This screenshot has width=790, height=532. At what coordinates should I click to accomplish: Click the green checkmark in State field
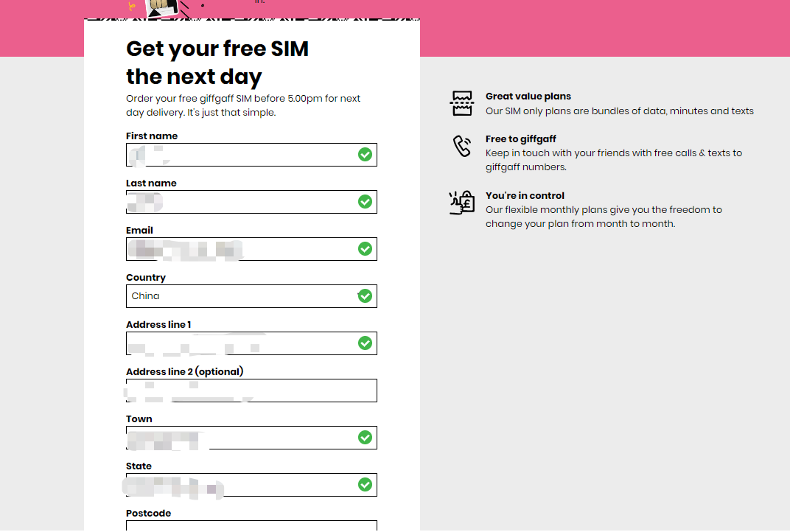point(365,485)
